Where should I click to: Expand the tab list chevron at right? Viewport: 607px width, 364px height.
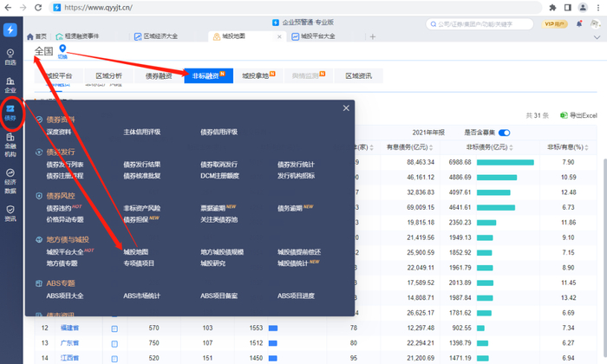point(597,37)
